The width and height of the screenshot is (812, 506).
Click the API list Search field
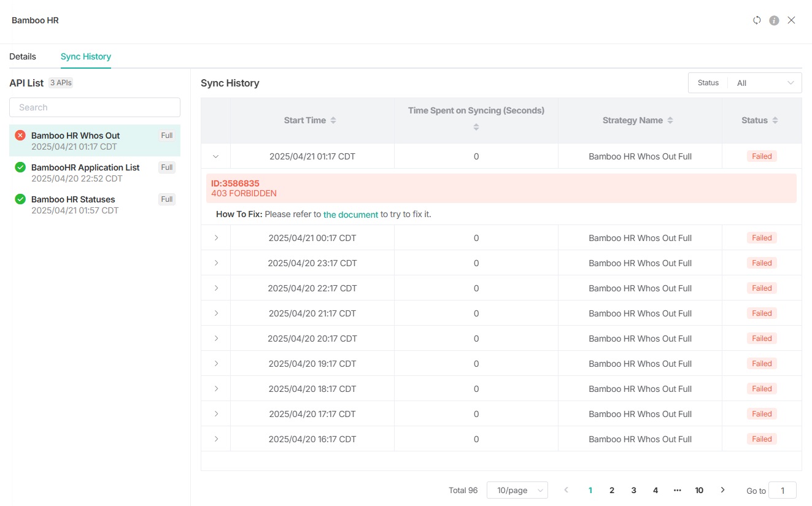point(95,107)
